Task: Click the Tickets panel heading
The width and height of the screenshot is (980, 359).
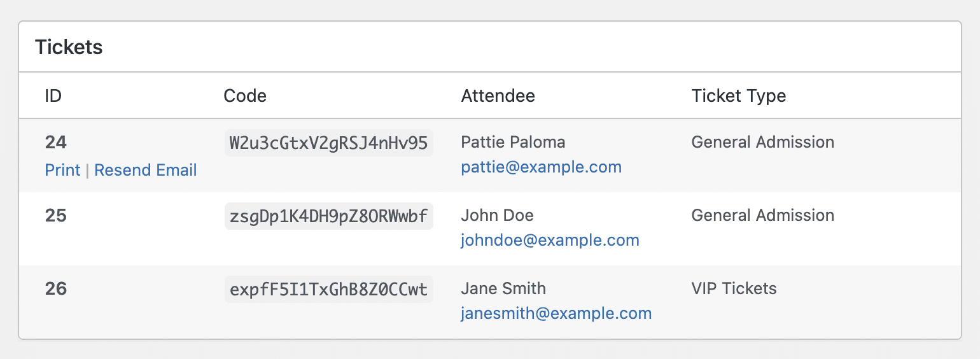Action: [69, 47]
